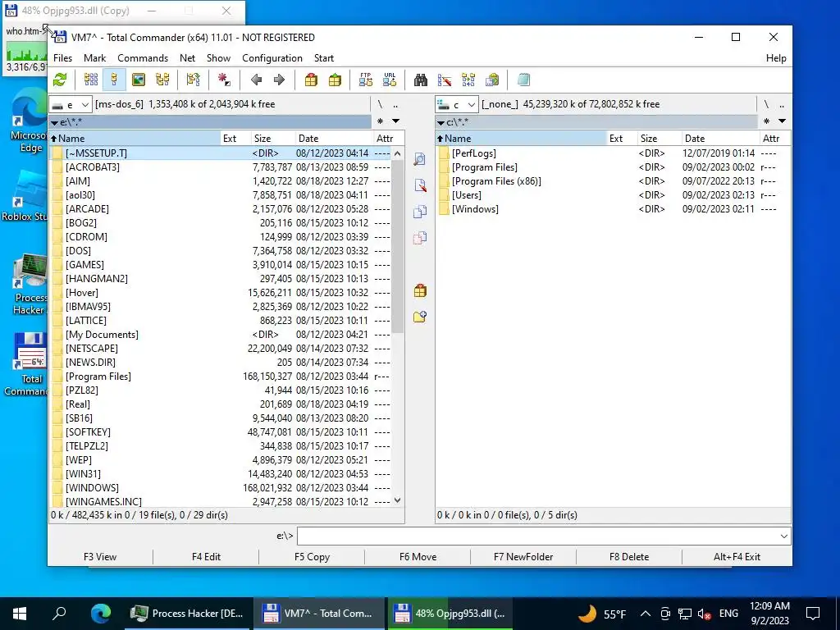Image resolution: width=840 pixels, height=630 pixels.
Task: Expand the command line history dropdown
Action: pyautogui.click(x=783, y=536)
